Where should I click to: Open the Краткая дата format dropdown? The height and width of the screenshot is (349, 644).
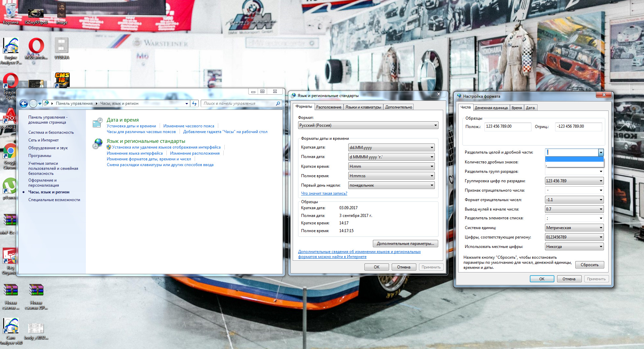(391, 148)
